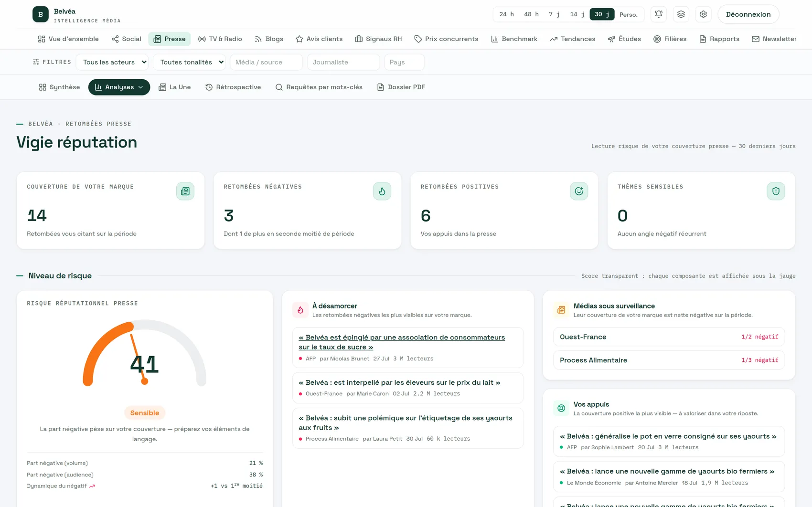
Task: Click the flame icon in Retombées négatives card
Action: 382,191
